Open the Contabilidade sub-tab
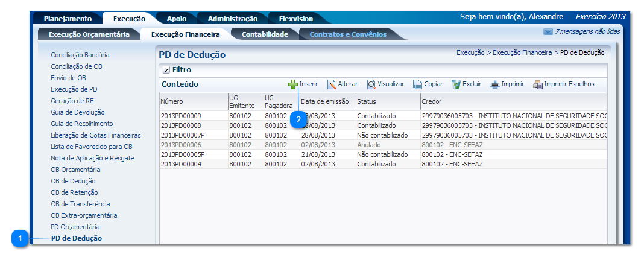 click(x=265, y=34)
